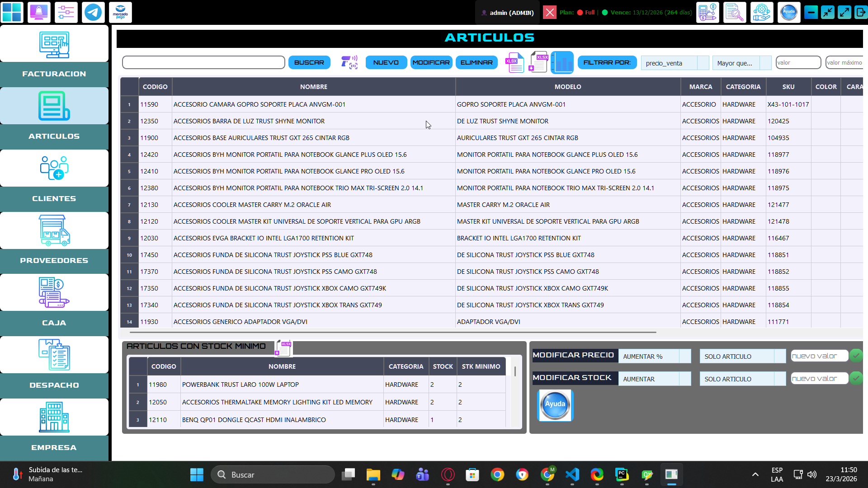
Task: Open the Clientes section icon
Action: [54, 168]
